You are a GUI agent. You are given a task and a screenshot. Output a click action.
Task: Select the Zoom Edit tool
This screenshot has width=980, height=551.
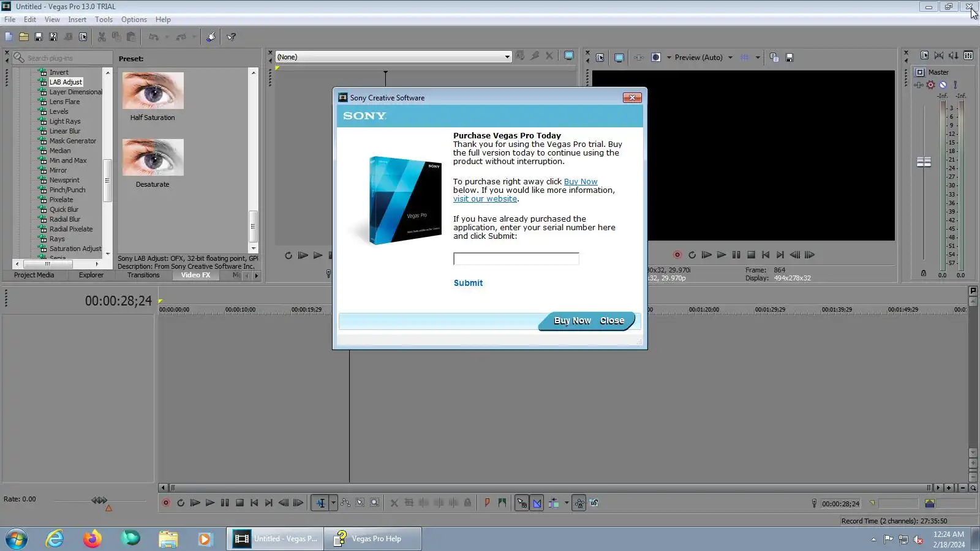[x=375, y=503]
